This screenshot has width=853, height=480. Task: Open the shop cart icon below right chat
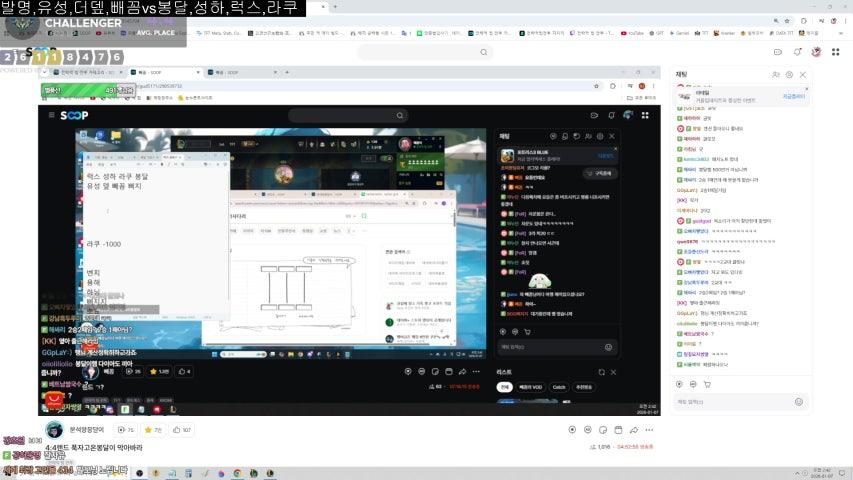707,384
